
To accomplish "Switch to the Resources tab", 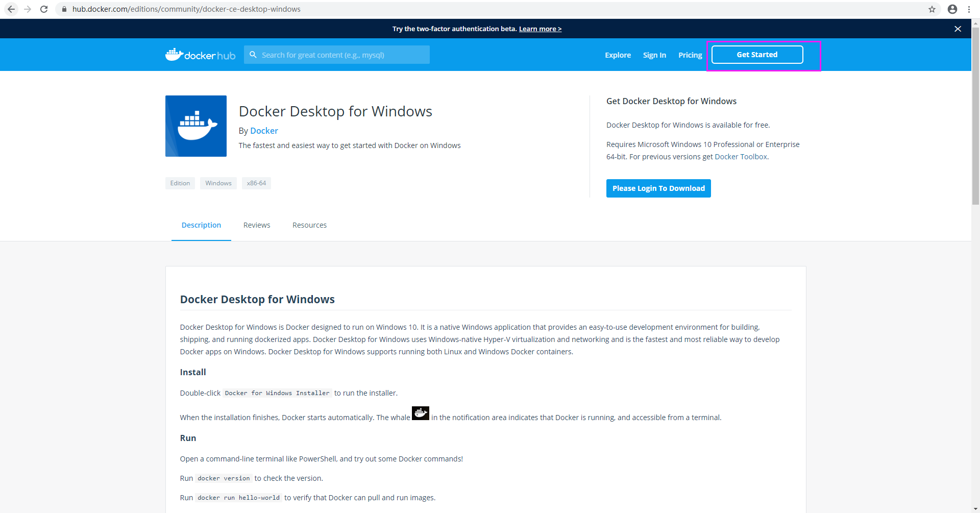I will click(x=309, y=225).
